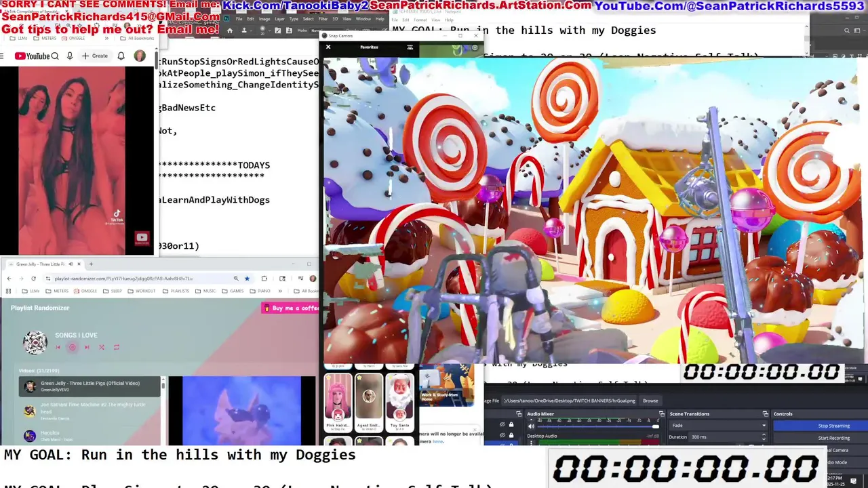Click the OBS Image File path field
Screen dimensions: 868x488
point(569,401)
